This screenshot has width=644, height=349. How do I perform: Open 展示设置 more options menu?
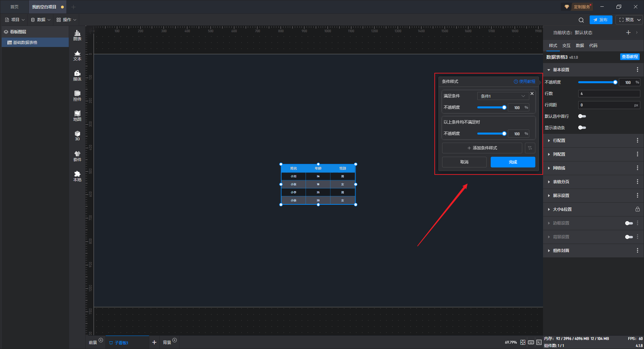pos(637,195)
